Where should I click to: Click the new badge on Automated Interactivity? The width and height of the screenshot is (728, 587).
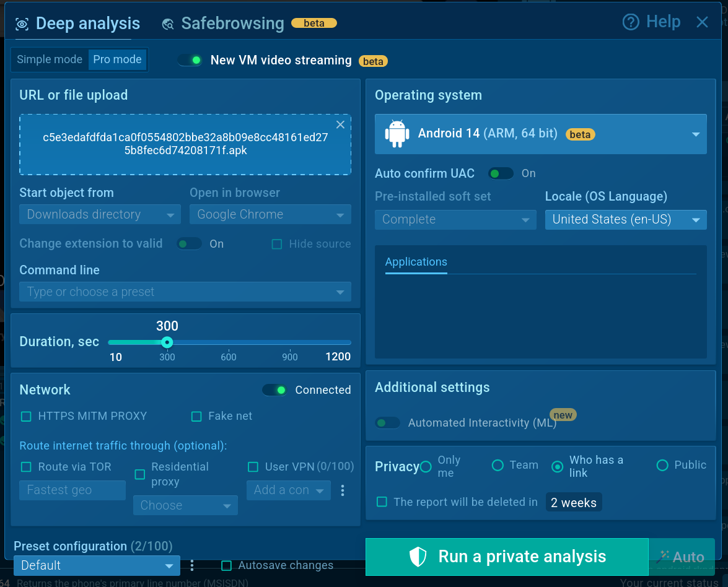tap(563, 415)
